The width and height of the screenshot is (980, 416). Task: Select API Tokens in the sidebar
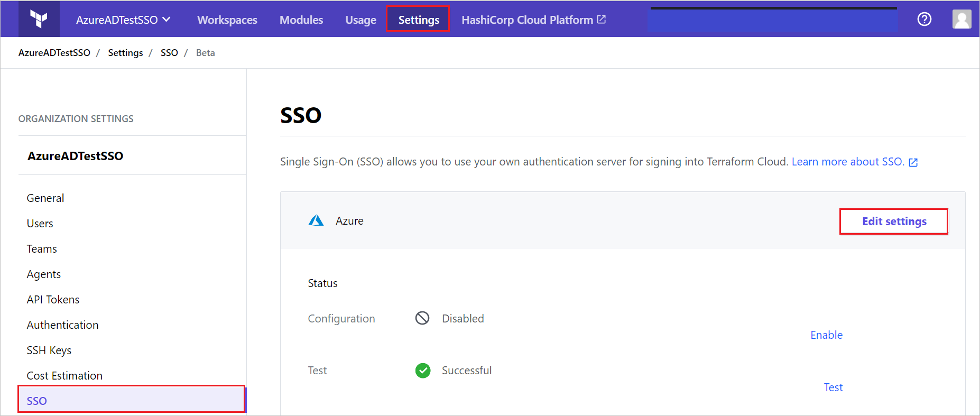(x=53, y=300)
